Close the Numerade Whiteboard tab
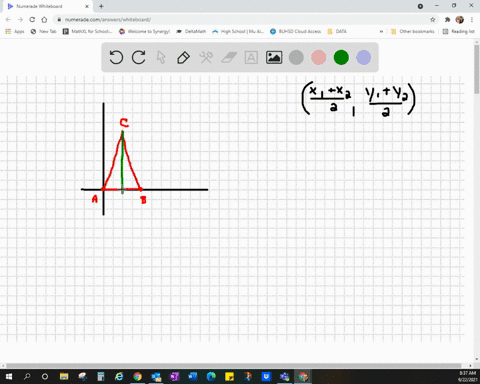The width and height of the screenshot is (480, 384). pyautogui.click(x=87, y=6)
